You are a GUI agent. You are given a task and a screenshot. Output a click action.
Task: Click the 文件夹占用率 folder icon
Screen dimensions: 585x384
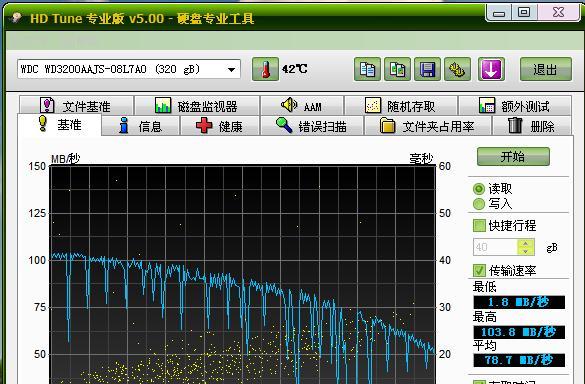387,125
